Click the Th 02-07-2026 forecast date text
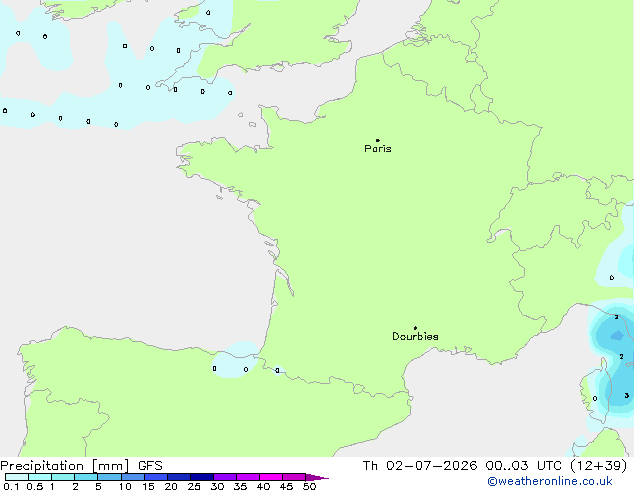The height and width of the screenshot is (490, 634). tap(420, 466)
